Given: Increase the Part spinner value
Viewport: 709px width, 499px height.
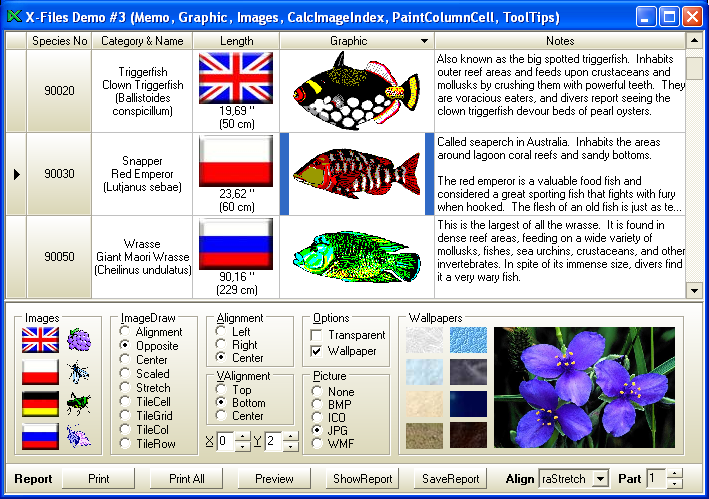Looking at the screenshot, I should (x=675, y=474).
